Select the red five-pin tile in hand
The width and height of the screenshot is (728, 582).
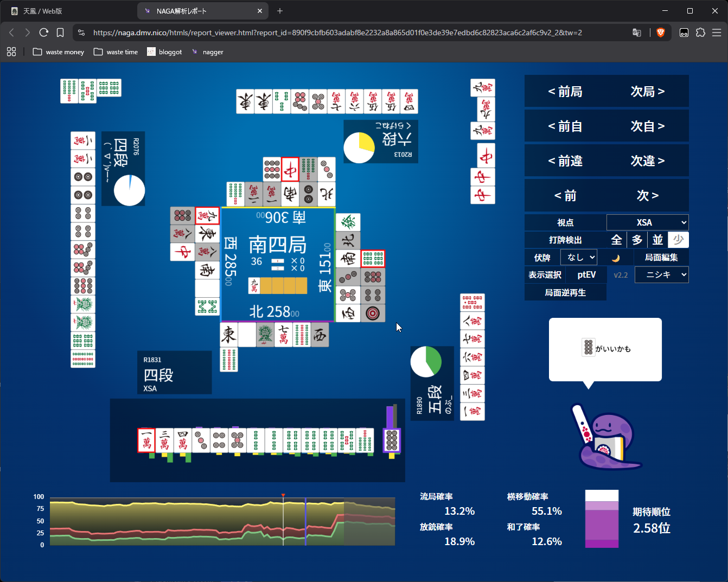pyautogui.click(x=238, y=440)
